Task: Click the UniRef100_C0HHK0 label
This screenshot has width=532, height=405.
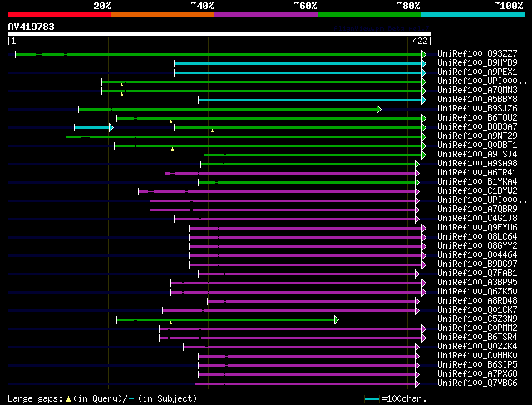Action: click(477, 356)
